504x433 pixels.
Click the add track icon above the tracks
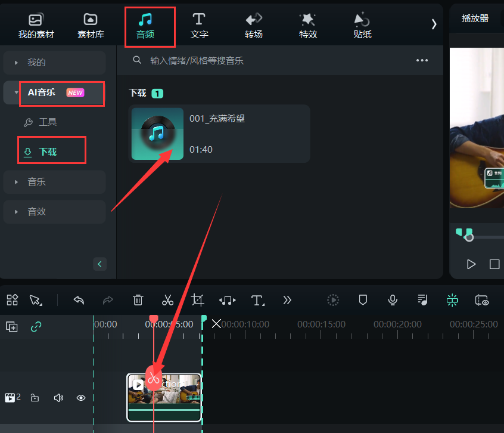12,326
